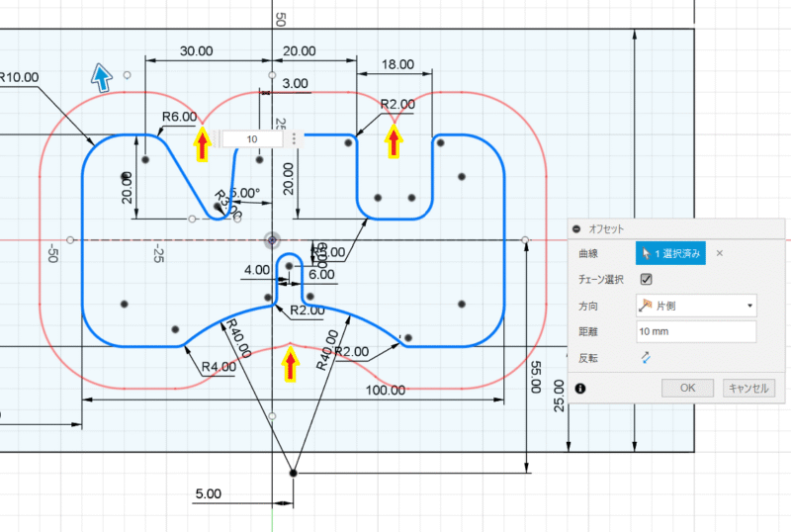Click the sketch origin point at center

click(273, 240)
